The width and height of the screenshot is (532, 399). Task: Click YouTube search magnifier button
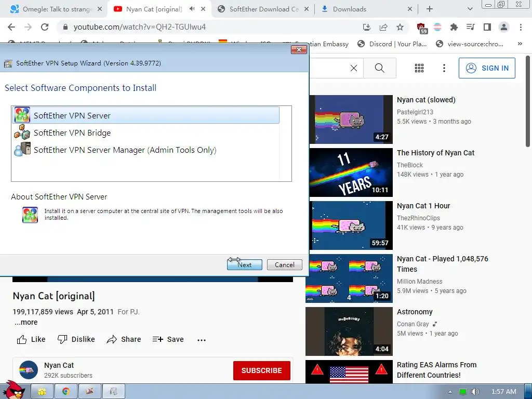380,68
